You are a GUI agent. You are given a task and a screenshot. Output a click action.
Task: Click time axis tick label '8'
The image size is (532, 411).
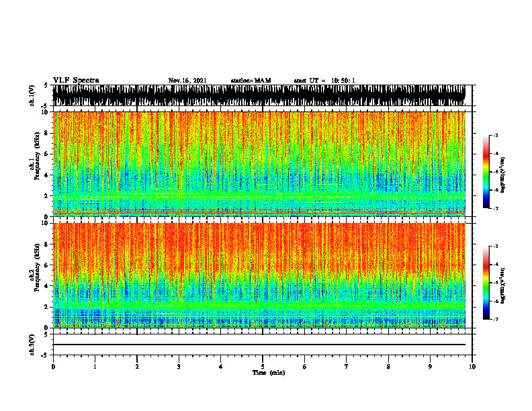pyautogui.click(x=388, y=367)
